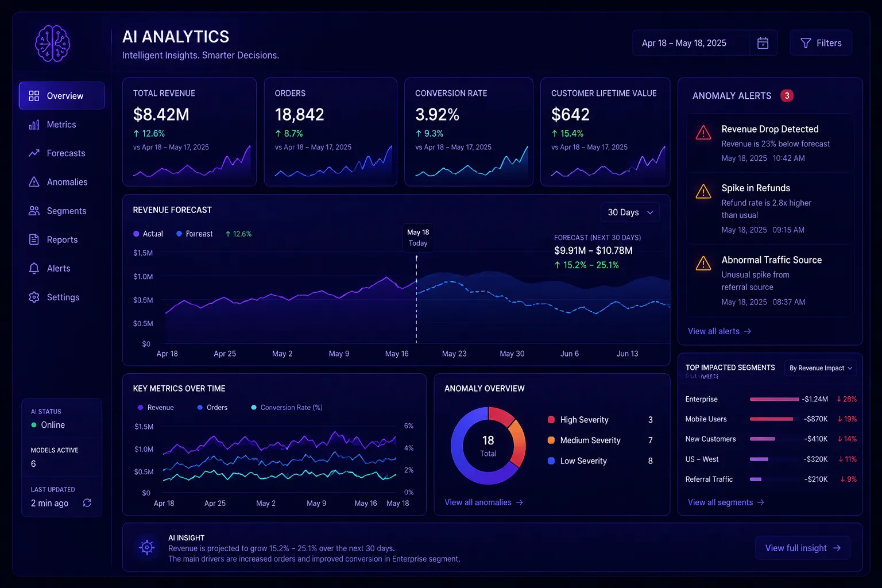Open the By Revenue Impact dropdown
The height and width of the screenshot is (588, 882).
click(821, 368)
